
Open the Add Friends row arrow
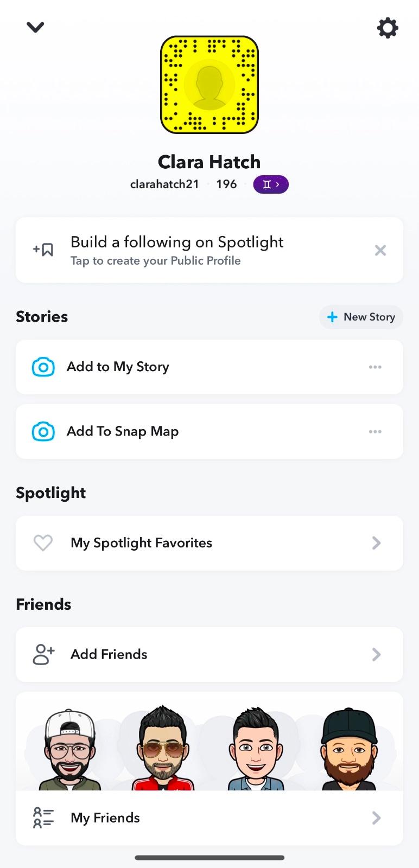pos(376,654)
